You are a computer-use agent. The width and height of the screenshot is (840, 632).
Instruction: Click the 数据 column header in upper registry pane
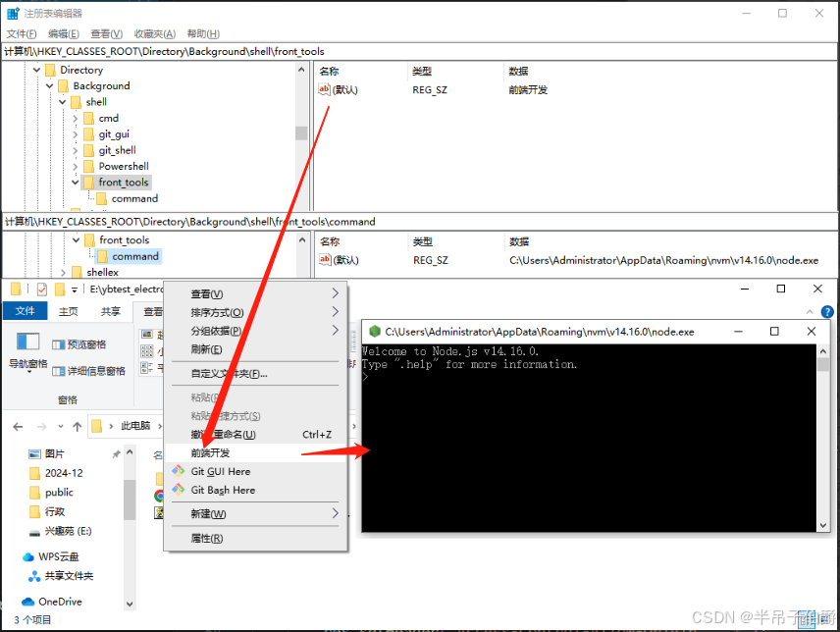(x=518, y=72)
